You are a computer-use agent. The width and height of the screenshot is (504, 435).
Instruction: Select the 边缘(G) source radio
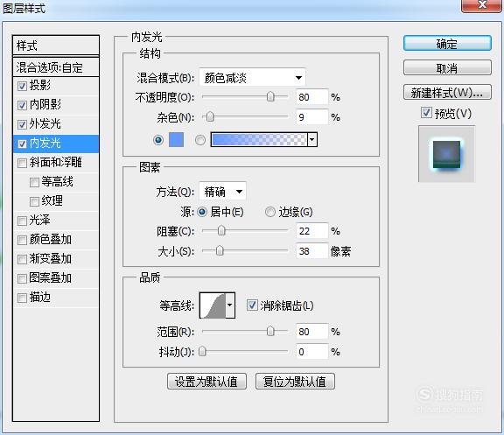[x=270, y=212]
